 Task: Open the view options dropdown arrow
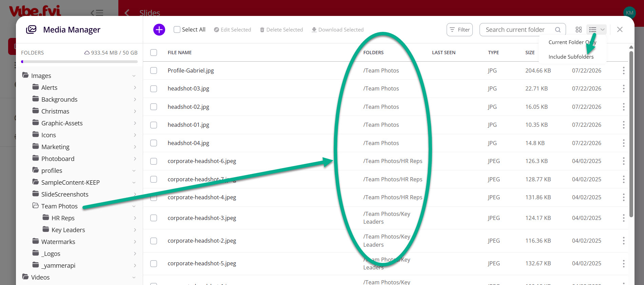pos(603,29)
